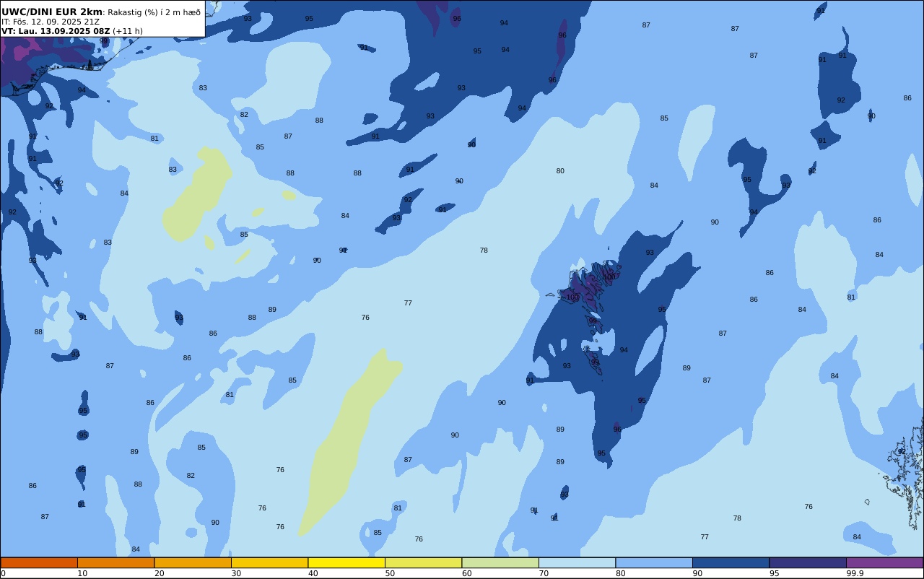Click the dark orange 0–10 legend swatch

[39, 562]
